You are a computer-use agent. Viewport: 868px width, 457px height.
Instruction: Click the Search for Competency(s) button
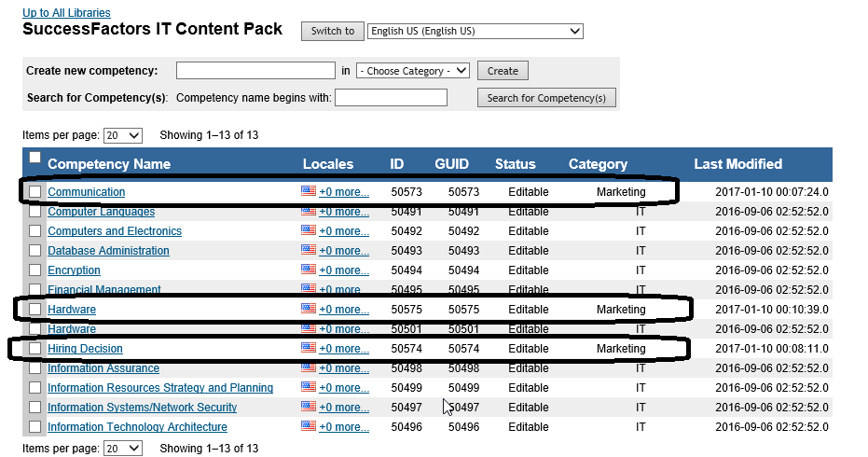pos(546,98)
